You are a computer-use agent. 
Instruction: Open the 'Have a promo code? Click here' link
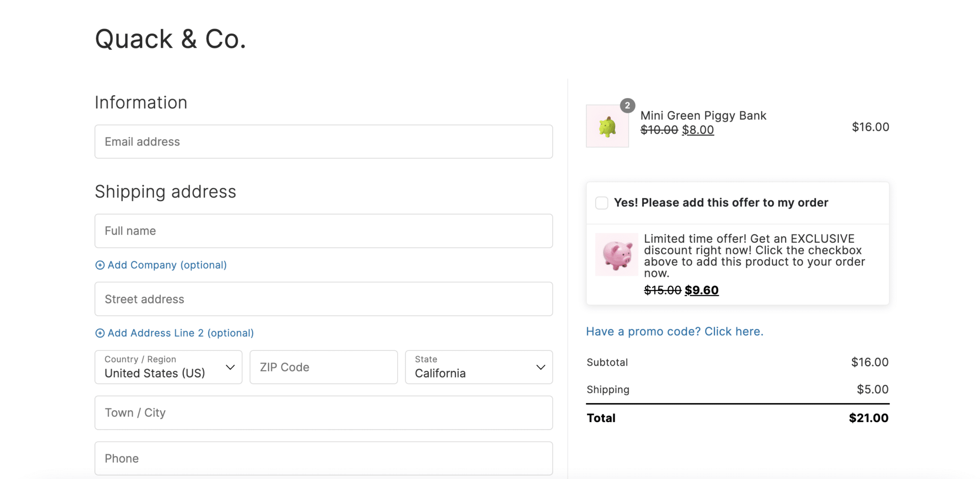(x=674, y=331)
